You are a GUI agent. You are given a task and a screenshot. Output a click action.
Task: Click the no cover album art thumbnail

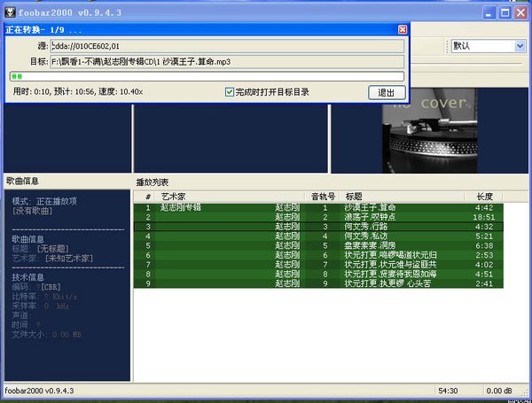point(429,130)
